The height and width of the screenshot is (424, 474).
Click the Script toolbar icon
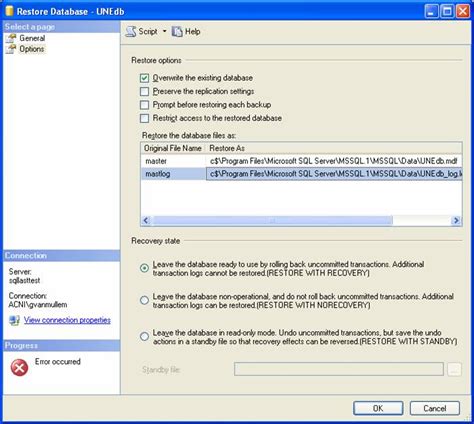coord(131,32)
